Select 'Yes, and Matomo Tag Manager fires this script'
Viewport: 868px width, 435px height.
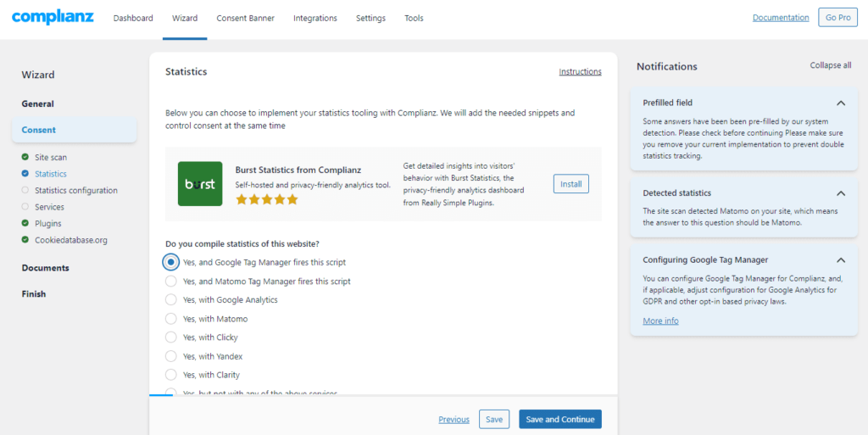click(x=171, y=282)
